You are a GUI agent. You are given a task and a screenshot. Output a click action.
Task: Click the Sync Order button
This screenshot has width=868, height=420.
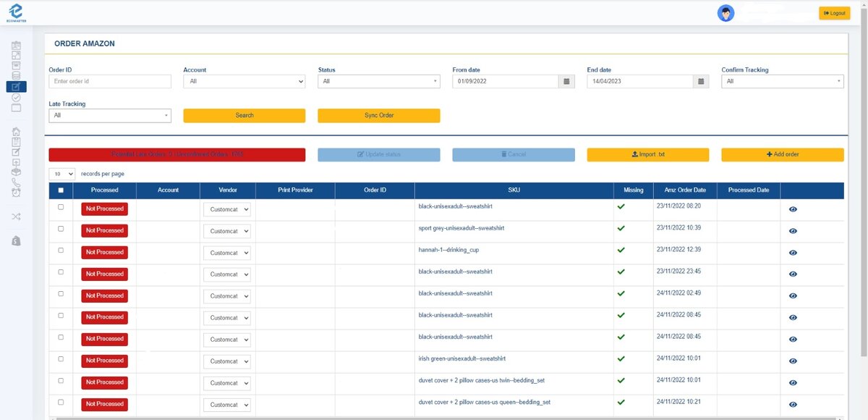click(379, 115)
